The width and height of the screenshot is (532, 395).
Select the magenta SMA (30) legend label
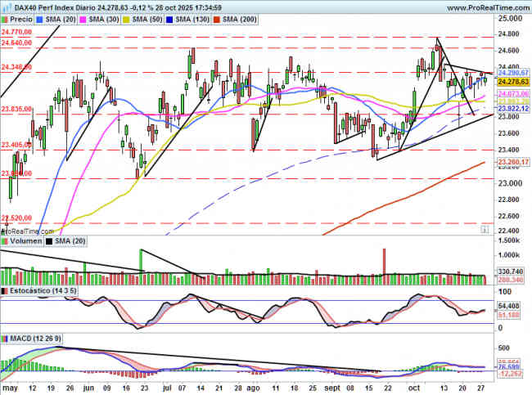click(x=105, y=17)
